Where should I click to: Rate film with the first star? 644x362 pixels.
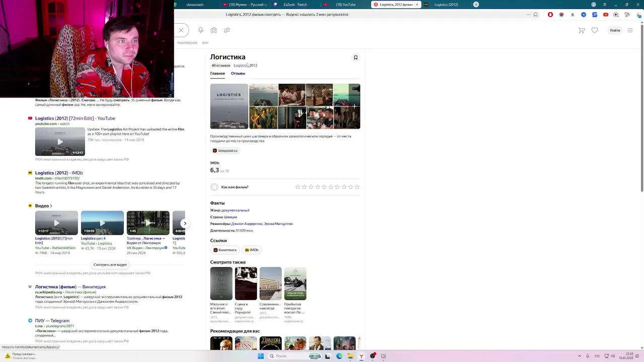[298, 187]
